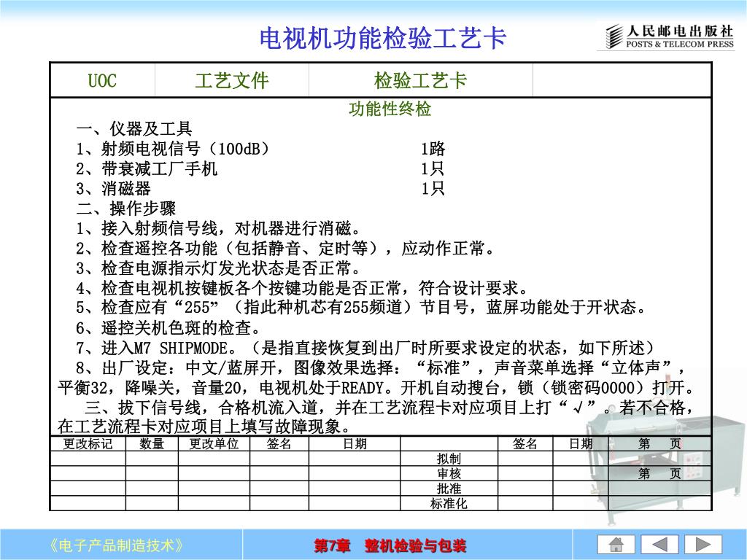
Task: Select step 1 接入射频信号线
Action: pyautogui.click(x=219, y=228)
